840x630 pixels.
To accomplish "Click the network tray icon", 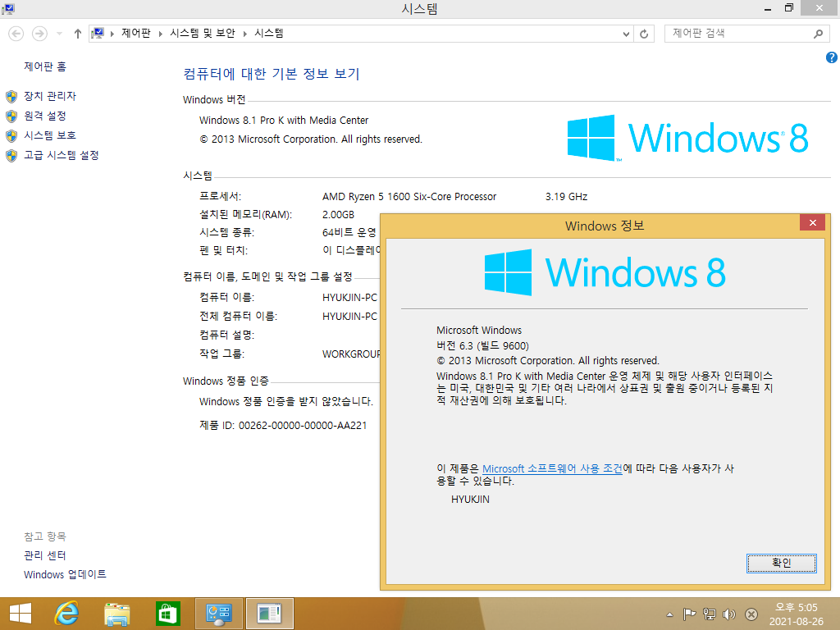I will point(710,614).
